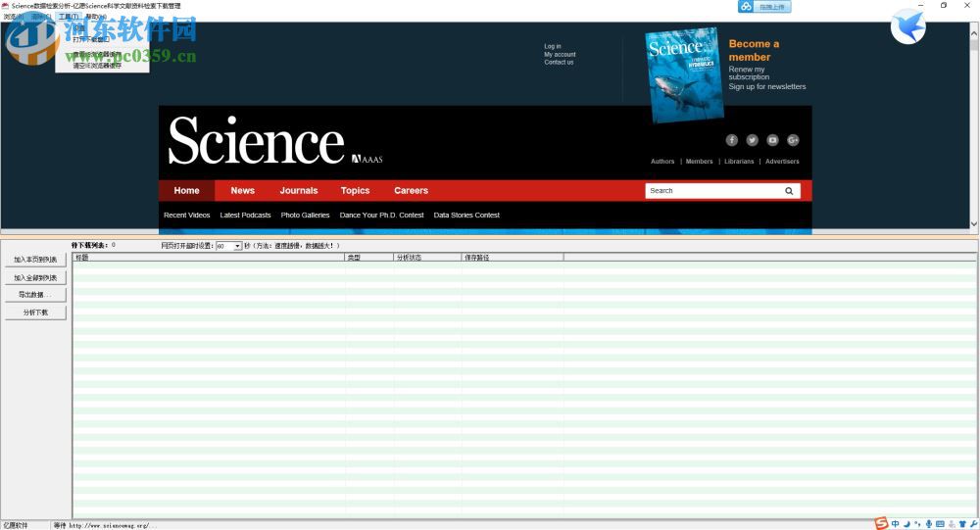Open the 工具(T) menu
Screen dimensions: 980x530
69,17
